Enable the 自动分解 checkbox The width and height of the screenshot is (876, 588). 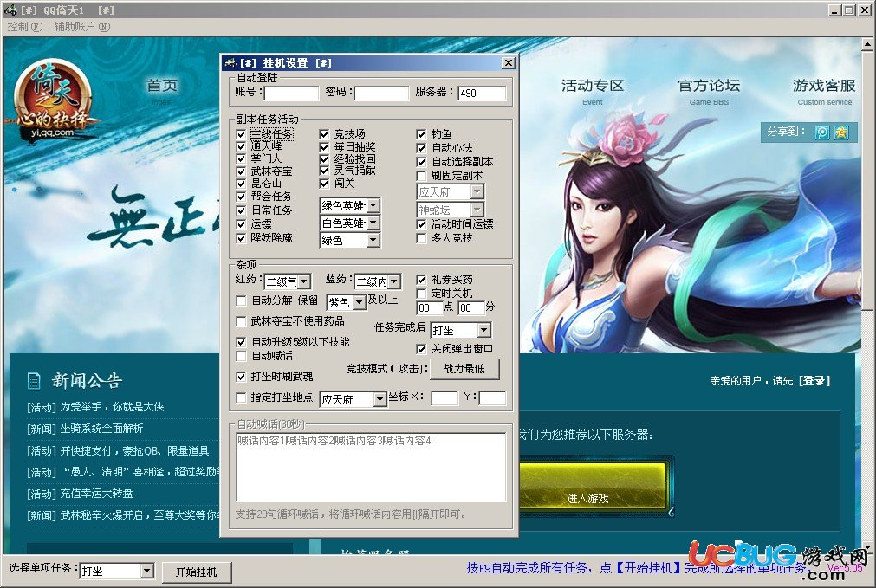point(241,301)
